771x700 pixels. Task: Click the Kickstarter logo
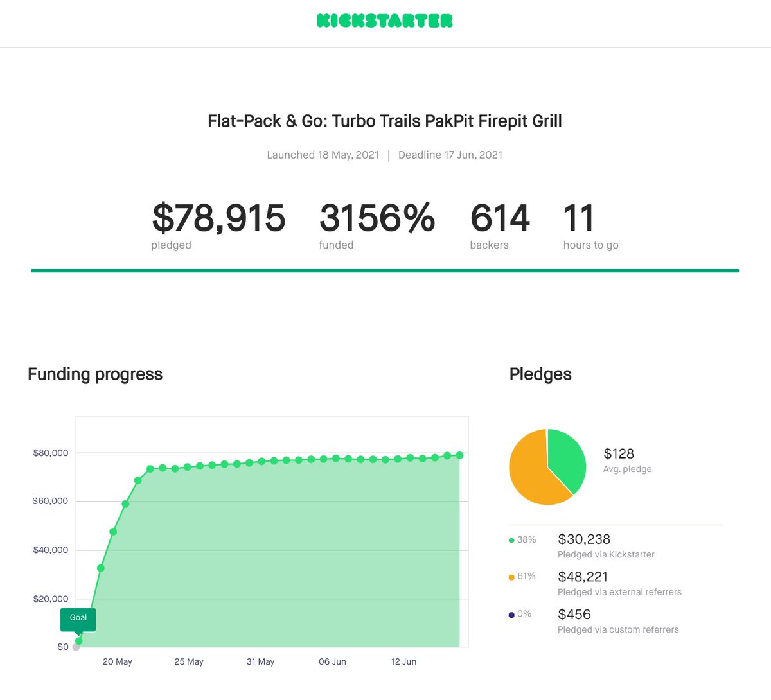tap(385, 21)
